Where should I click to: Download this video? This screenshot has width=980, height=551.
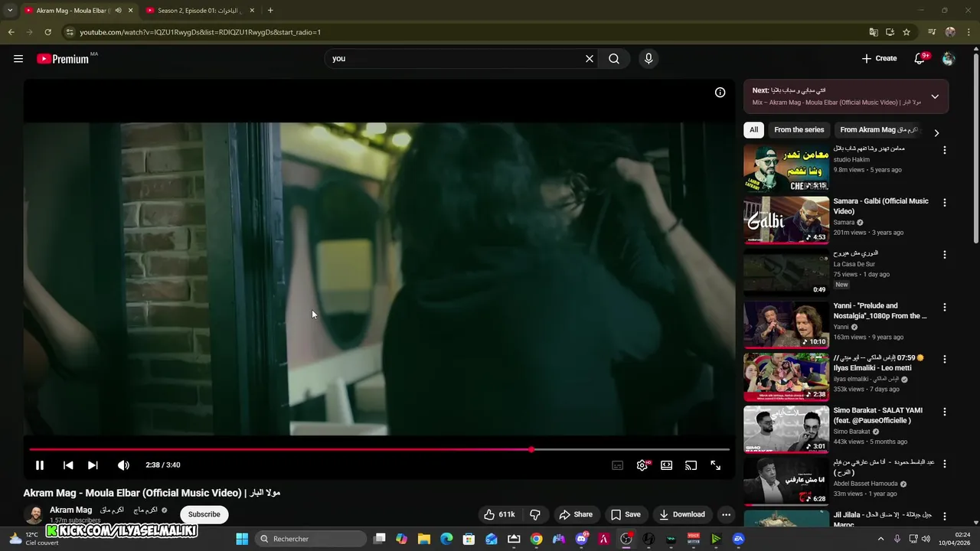pyautogui.click(x=681, y=514)
